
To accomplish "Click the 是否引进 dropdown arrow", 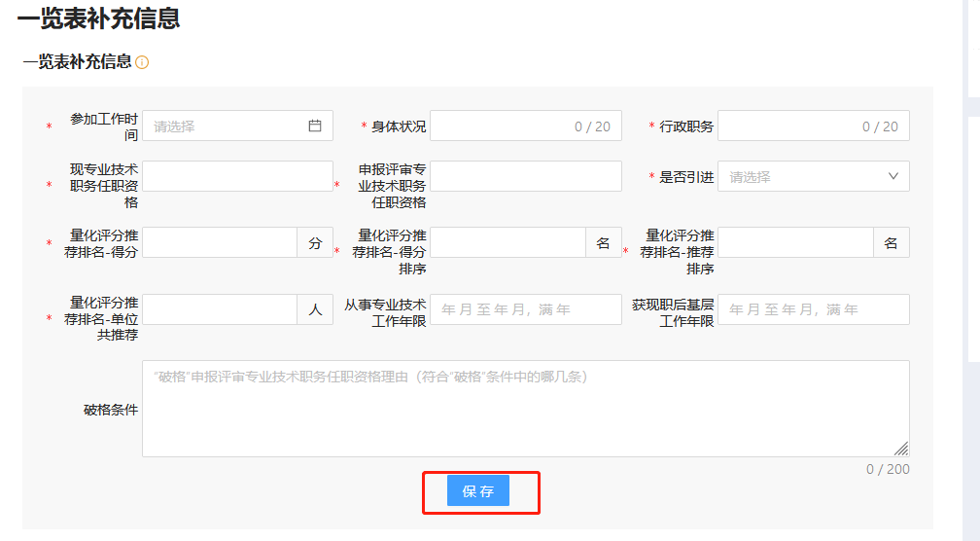I will (893, 176).
